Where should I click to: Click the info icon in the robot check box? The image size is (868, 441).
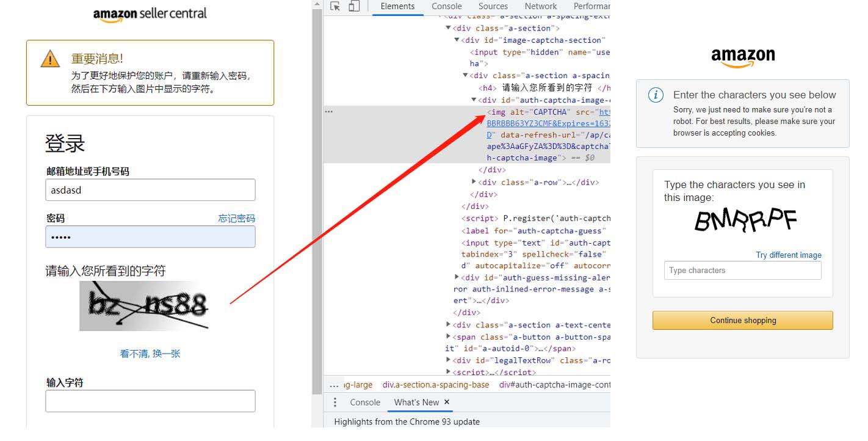[656, 95]
